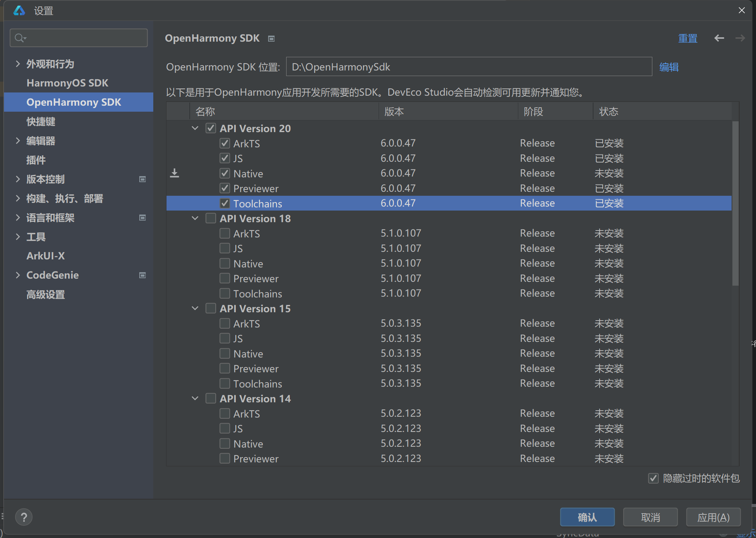Screen dimensions: 756x538
Task: Click the 阶段 column header
Action: [x=555, y=111]
